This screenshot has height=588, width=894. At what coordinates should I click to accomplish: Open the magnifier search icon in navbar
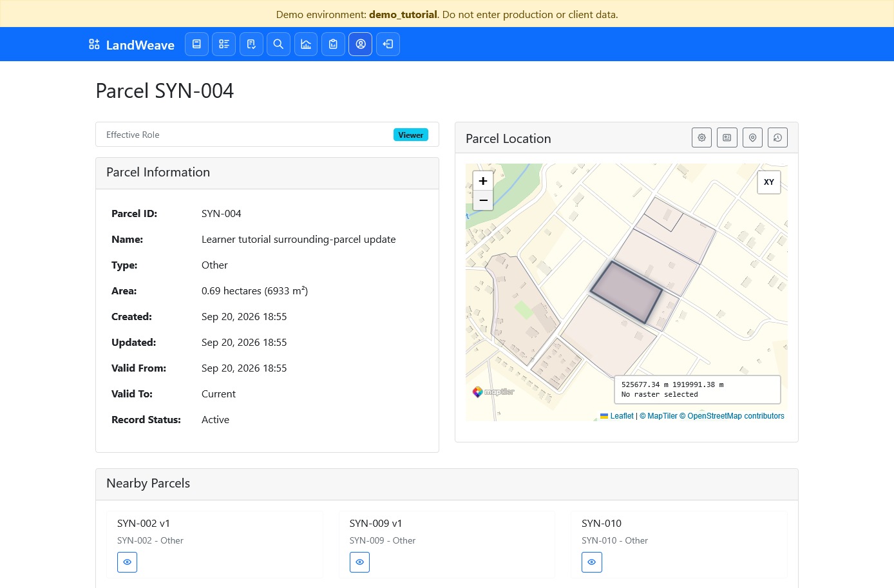pos(278,44)
